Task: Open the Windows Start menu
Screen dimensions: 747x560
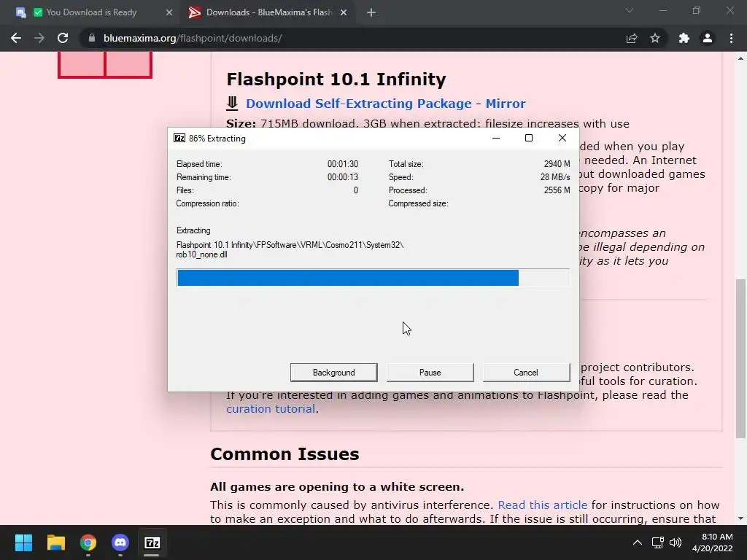Action: (23, 542)
